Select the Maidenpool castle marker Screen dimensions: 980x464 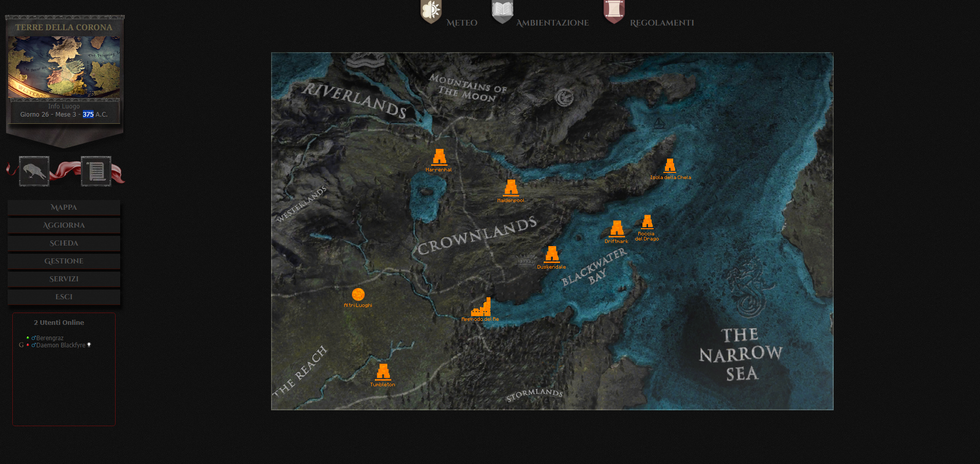tap(511, 188)
